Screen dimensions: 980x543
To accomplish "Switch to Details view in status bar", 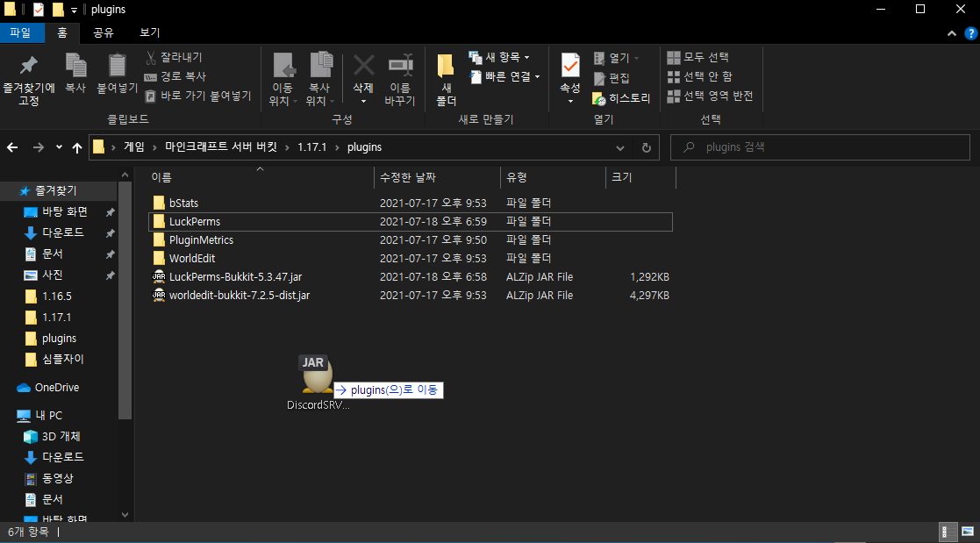I will (x=948, y=532).
